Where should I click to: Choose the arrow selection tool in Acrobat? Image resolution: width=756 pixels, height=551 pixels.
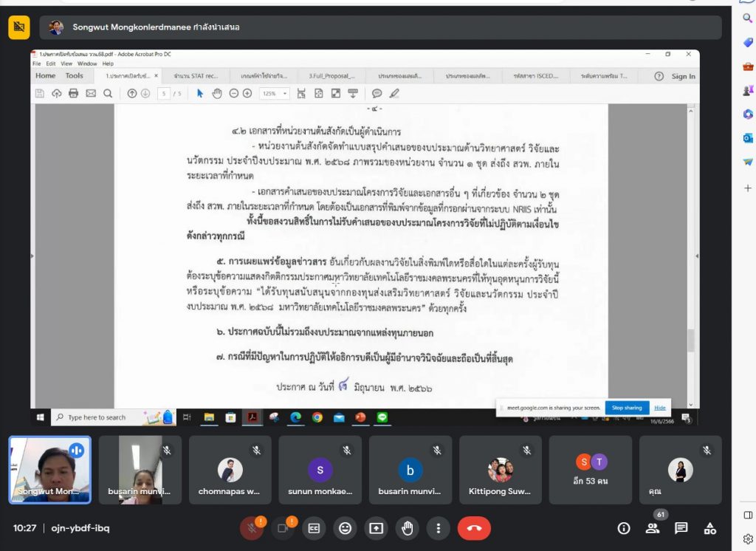click(x=200, y=94)
